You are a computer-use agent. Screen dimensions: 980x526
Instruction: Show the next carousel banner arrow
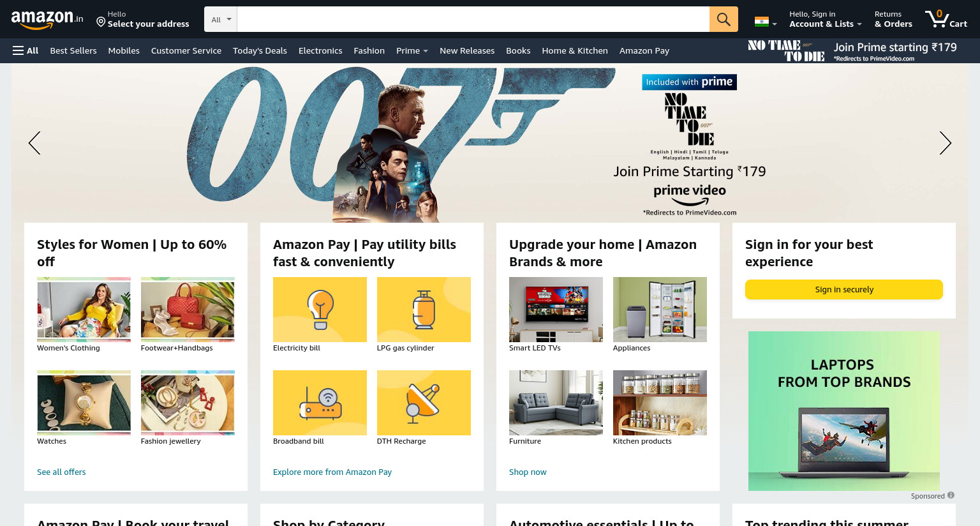click(x=945, y=143)
